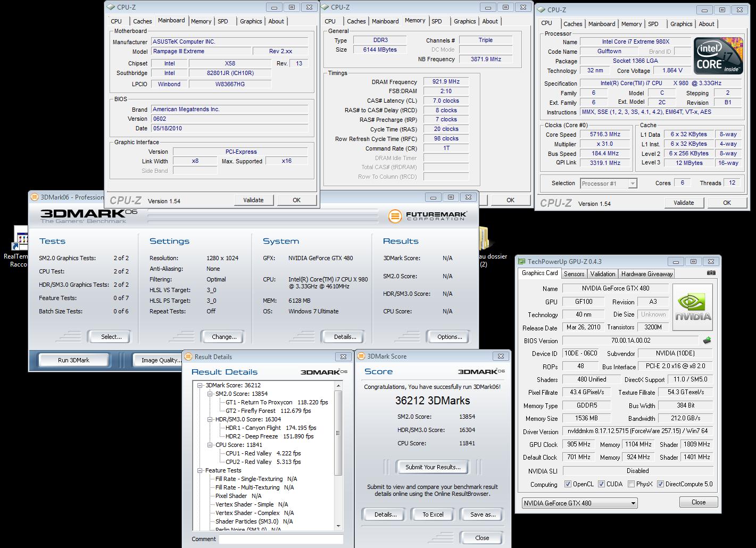The width and height of the screenshot is (756, 548).
Task: Click the GPU-Z title bar icon
Action: pos(521,261)
